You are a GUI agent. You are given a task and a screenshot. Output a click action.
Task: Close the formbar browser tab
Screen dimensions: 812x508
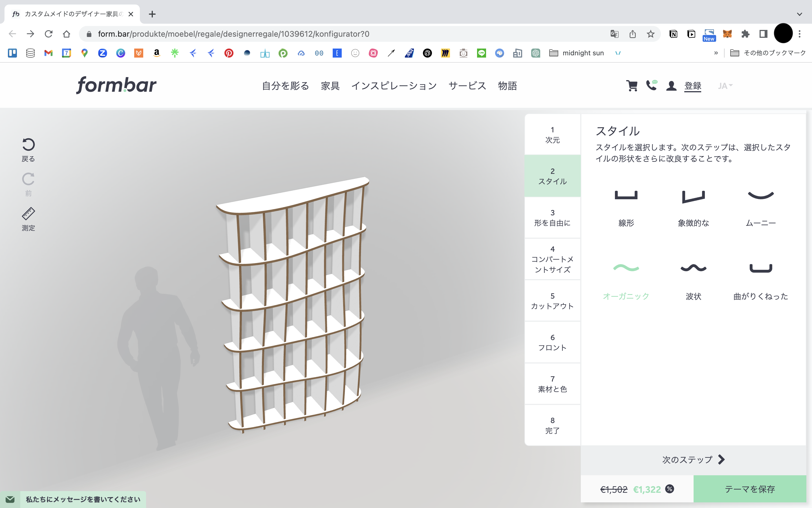click(131, 14)
